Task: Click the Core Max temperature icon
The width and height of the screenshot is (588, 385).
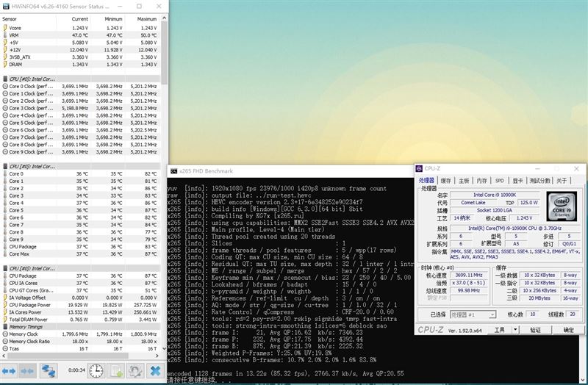Action: pos(5,253)
